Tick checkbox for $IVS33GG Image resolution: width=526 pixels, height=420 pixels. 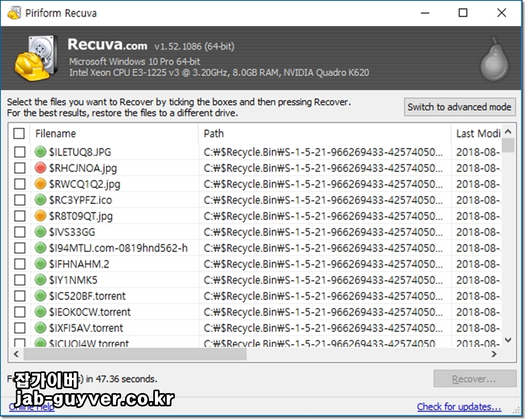(x=20, y=232)
